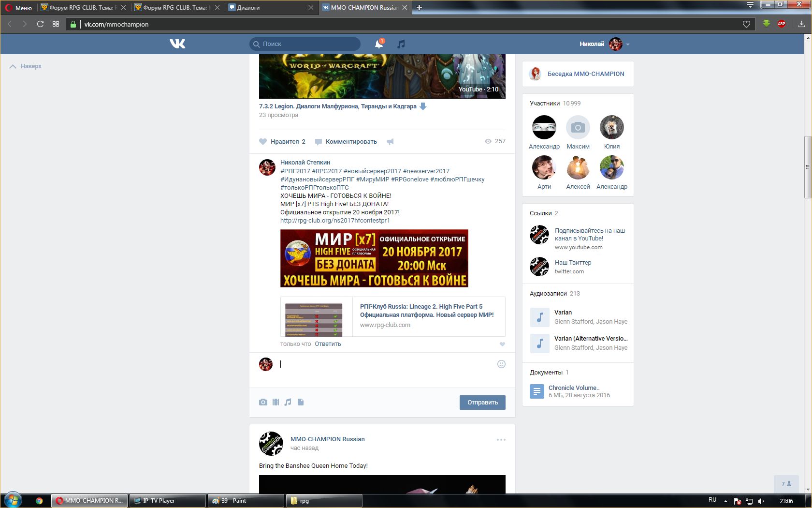
Task: Click Ответить under the comment
Action: pyautogui.click(x=328, y=344)
